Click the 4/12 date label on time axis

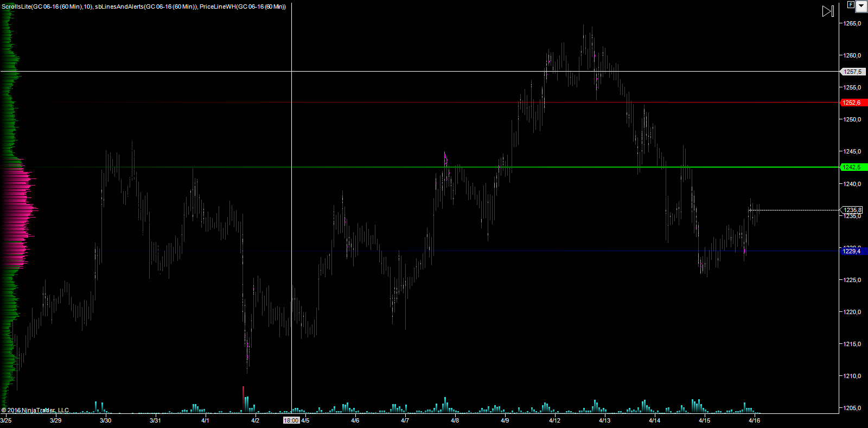554,420
